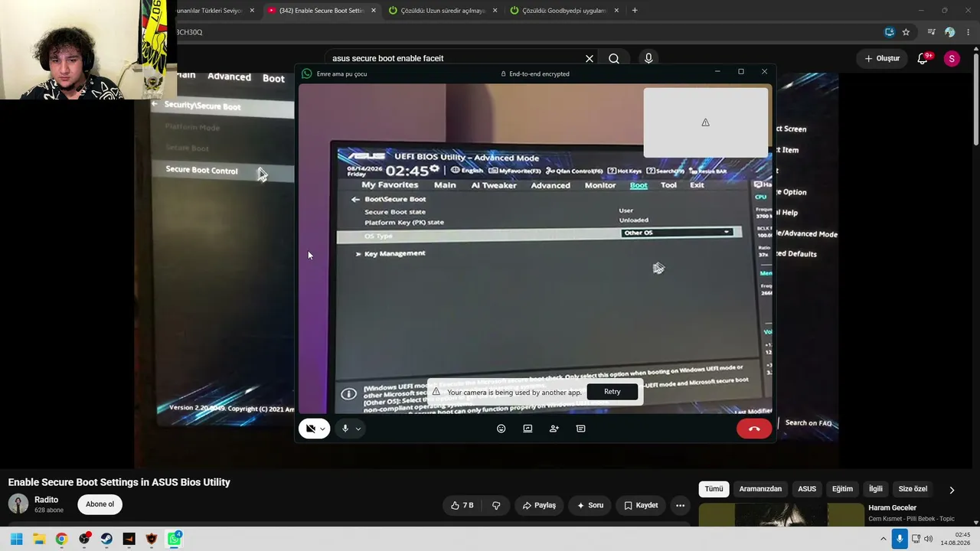This screenshot has height=551, width=980.
Task: Open YouTube account avatar menu
Action: (952, 59)
